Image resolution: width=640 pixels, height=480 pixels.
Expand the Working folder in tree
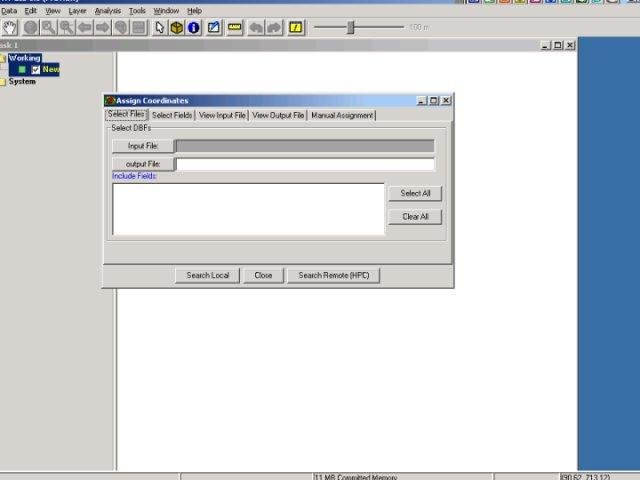pos(2,58)
